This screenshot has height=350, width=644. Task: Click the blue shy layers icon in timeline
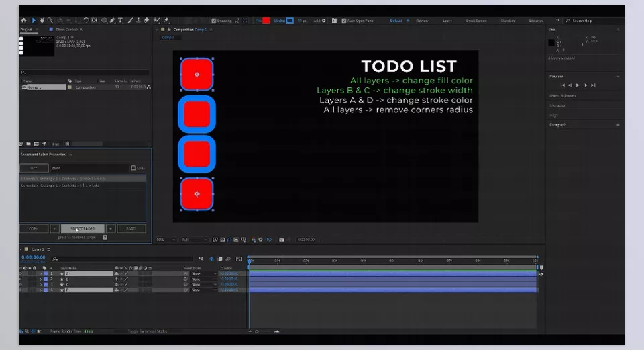pos(211,259)
